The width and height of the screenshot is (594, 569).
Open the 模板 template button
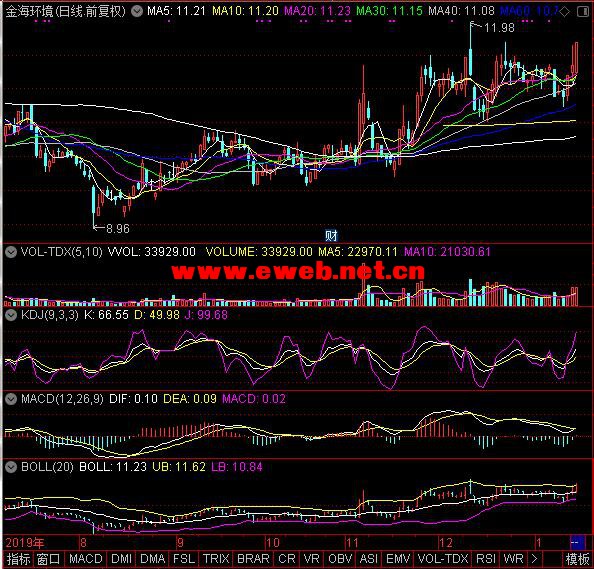(577, 559)
